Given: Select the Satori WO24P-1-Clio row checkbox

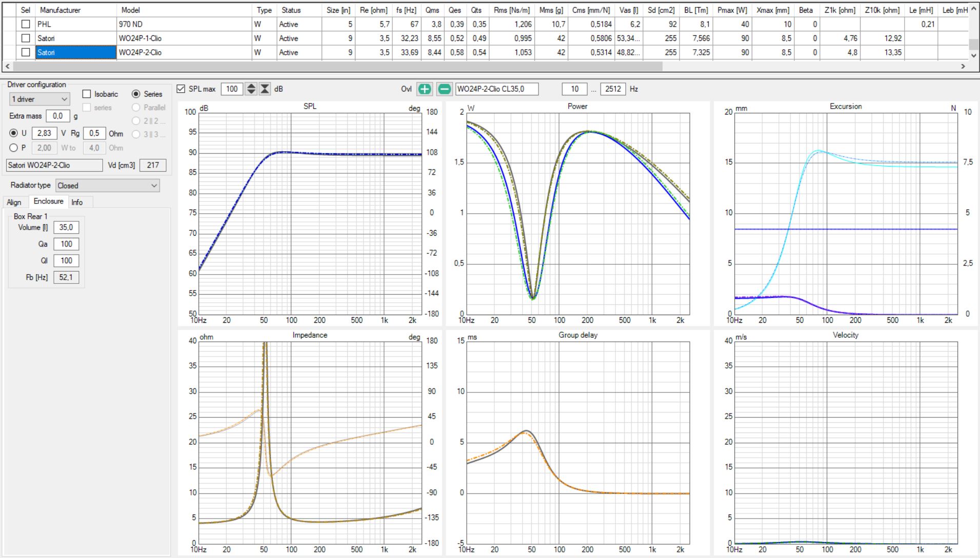Looking at the screenshot, I should coord(26,38).
